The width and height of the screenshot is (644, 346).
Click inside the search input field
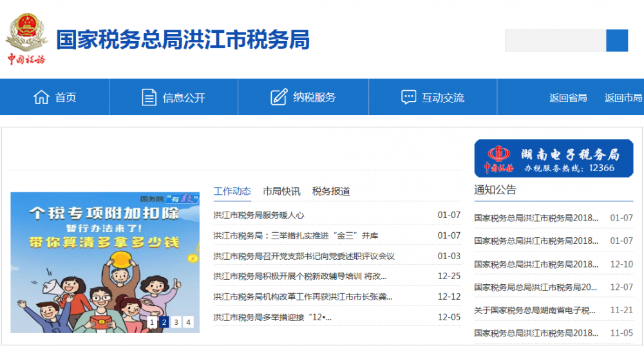click(555, 41)
